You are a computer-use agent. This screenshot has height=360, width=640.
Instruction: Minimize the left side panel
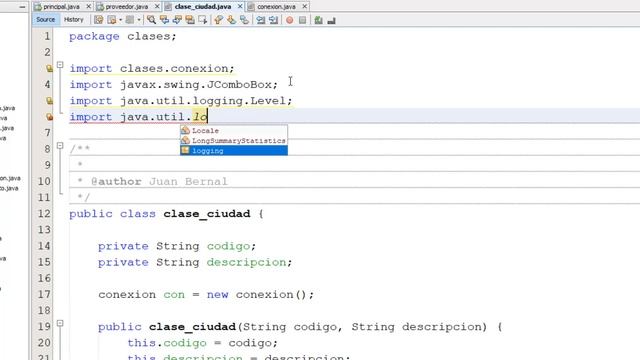coord(22,7)
